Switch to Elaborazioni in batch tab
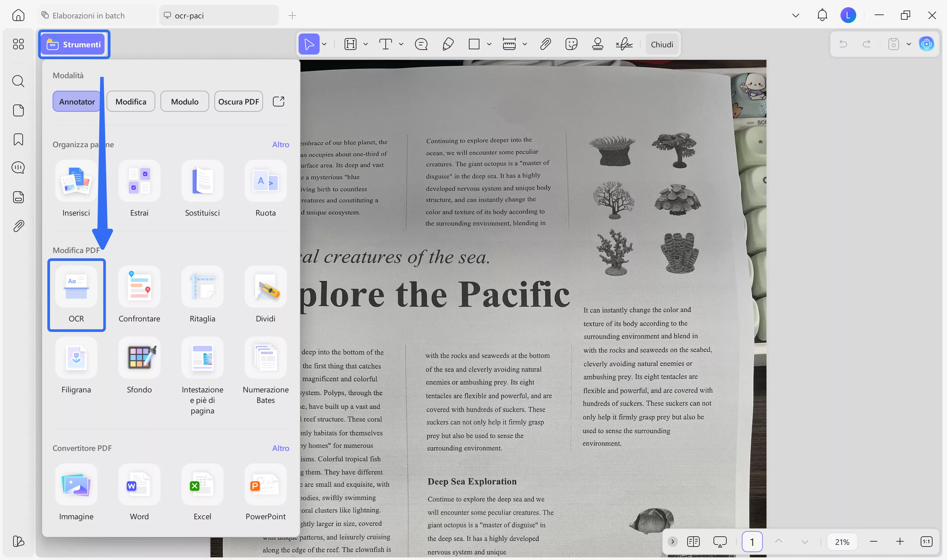947x560 pixels. [88, 15]
